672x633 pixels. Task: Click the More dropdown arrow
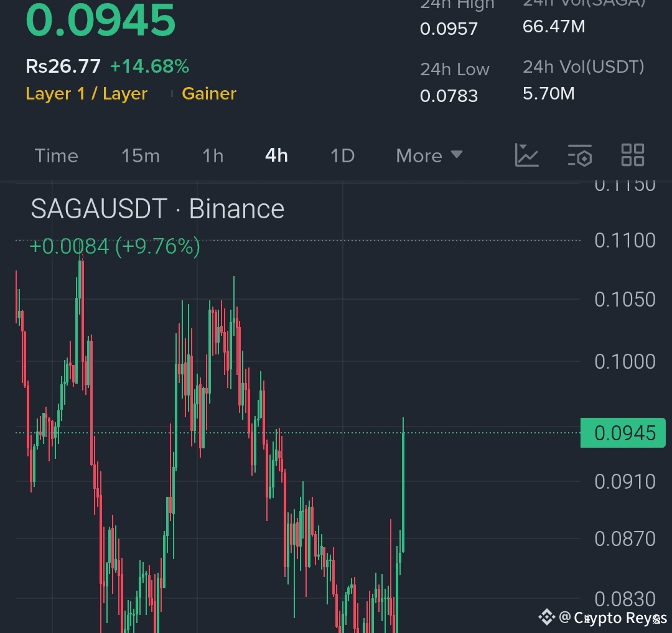(457, 154)
